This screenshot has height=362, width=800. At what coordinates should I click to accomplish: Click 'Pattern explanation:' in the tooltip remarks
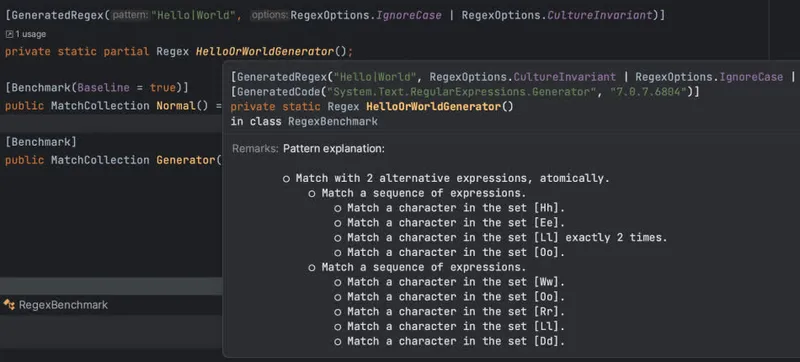[334, 149]
